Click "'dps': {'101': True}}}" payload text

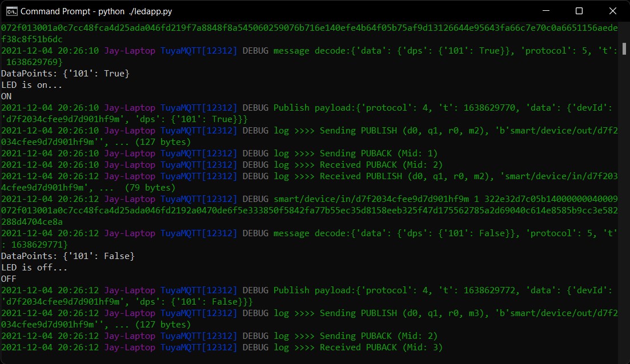click(x=191, y=119)
